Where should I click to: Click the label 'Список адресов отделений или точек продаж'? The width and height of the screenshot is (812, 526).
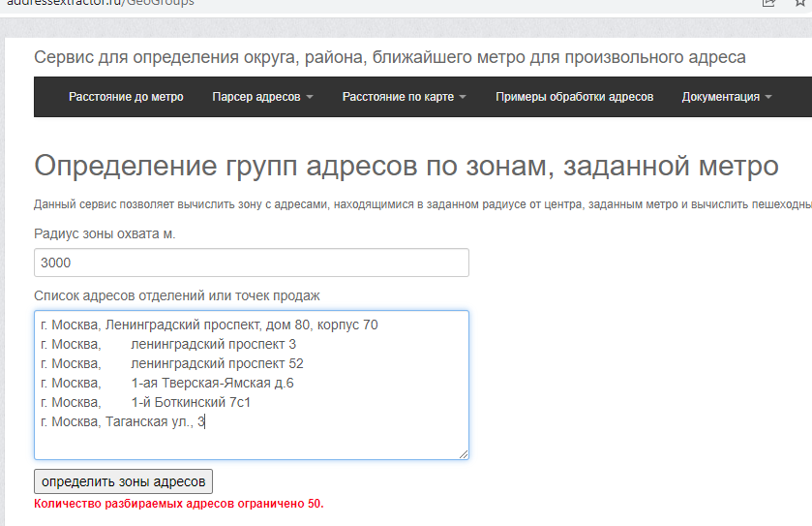click(176, 295)
